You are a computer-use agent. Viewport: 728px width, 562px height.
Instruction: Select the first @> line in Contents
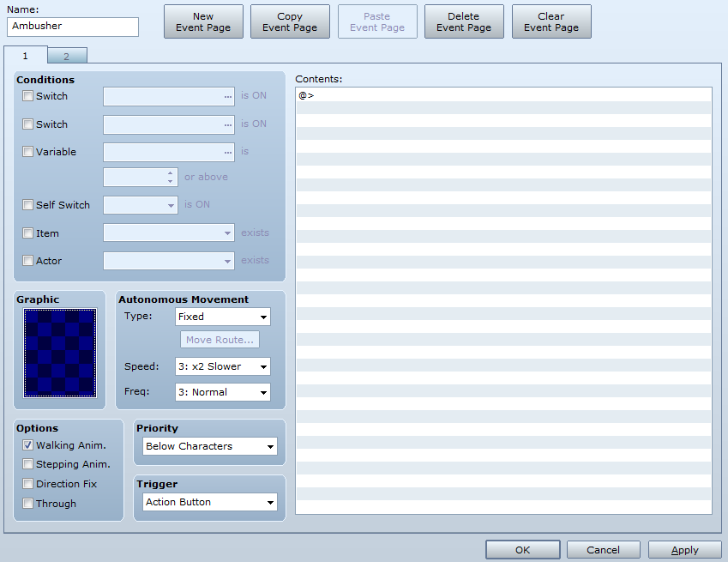click(503, 95)
